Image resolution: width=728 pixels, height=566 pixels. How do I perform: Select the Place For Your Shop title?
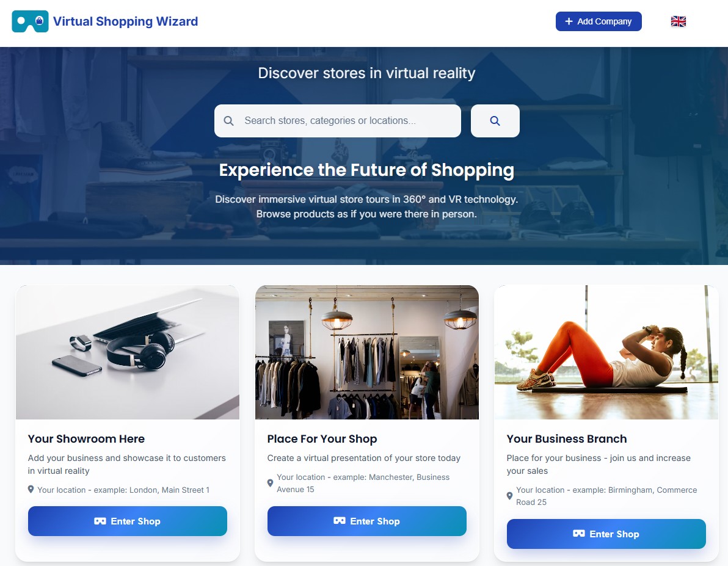(x=322, y=439)
